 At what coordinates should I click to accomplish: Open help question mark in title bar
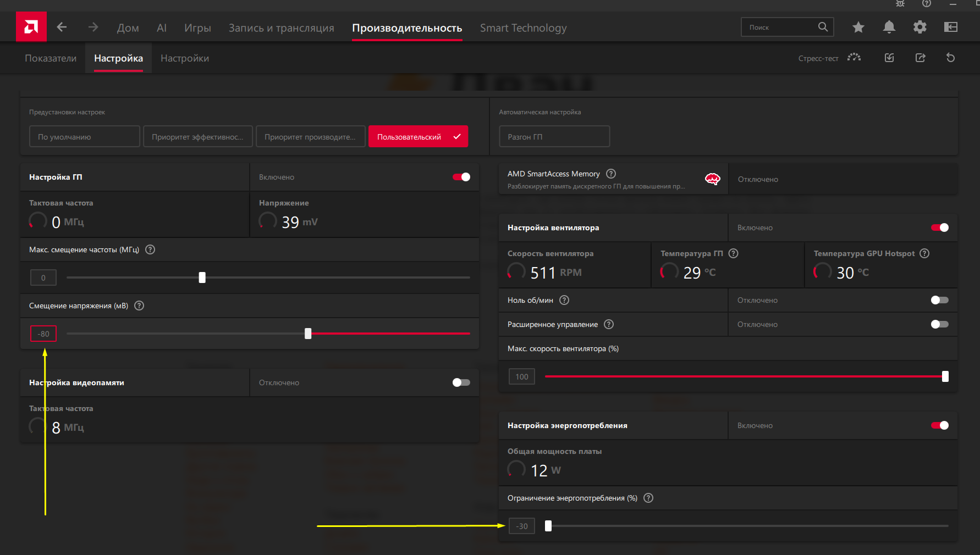pos(927,3)
